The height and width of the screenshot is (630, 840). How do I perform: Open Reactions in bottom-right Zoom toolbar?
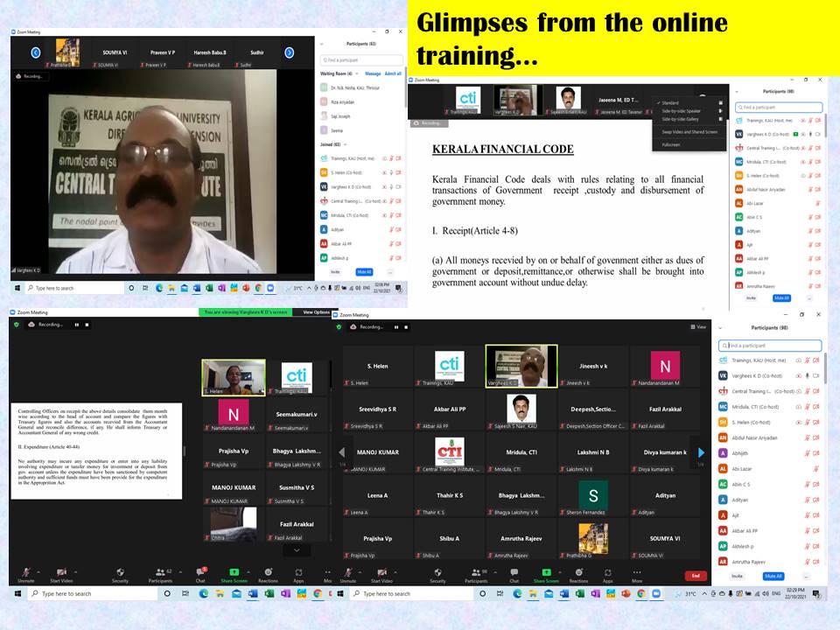point(578,575)
